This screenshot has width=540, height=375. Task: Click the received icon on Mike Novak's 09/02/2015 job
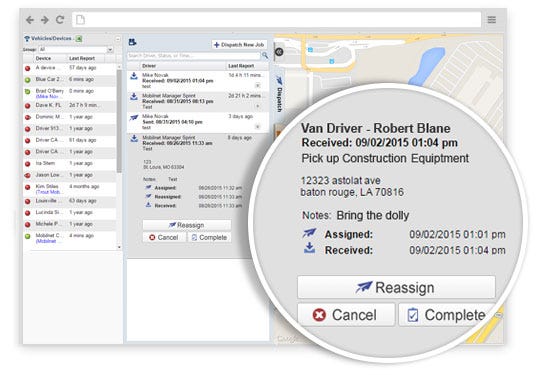(134, 76)
